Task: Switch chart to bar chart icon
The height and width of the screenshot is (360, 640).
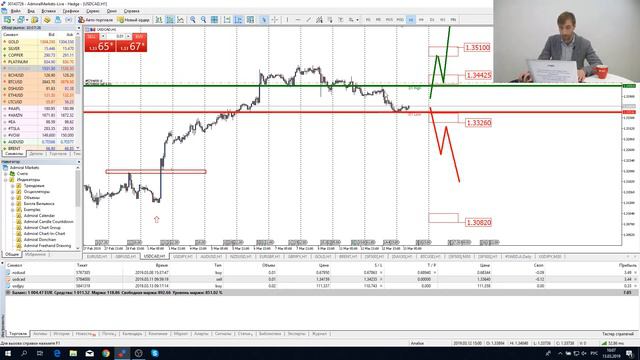Action: [158, 20]
